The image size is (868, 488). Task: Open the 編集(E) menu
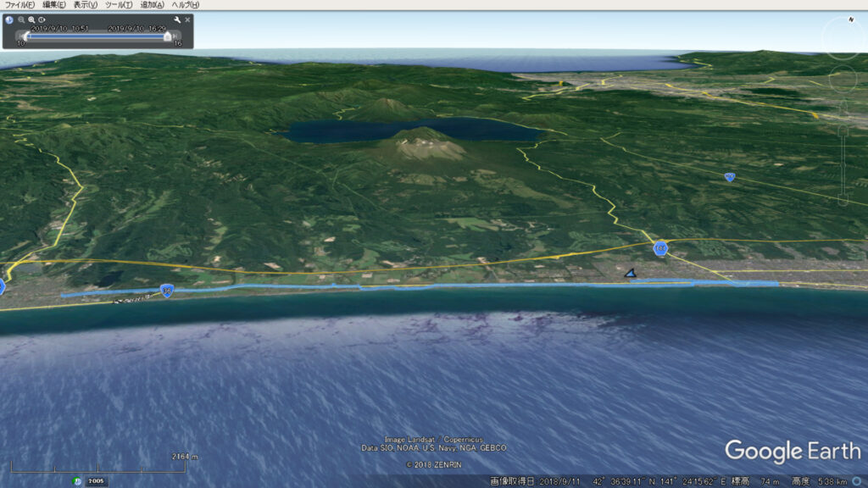coord(55,5)
